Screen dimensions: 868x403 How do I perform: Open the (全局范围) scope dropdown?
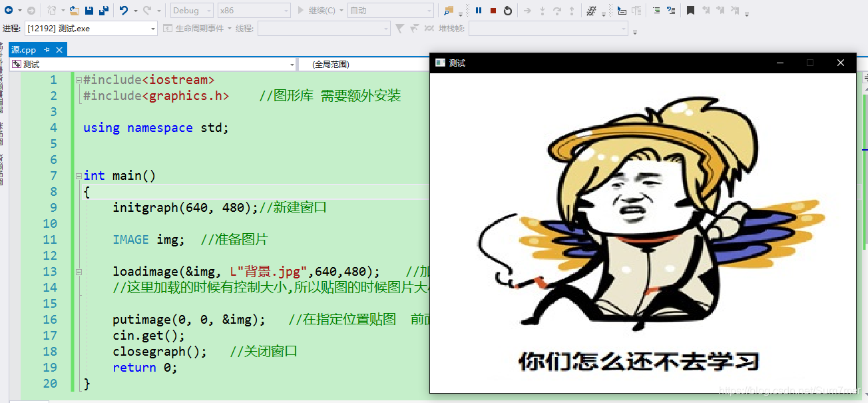pyautogui.click(x=363, y=64)
